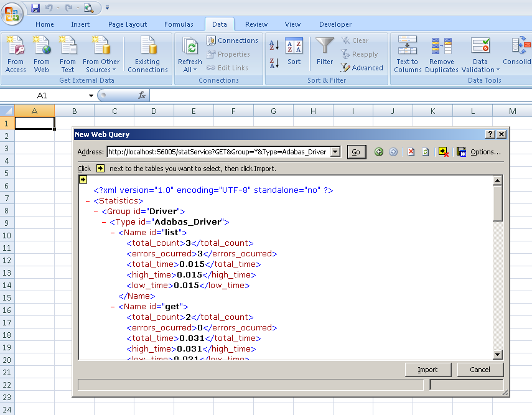Toggle Hide Icons in Web Query toolbar
532x415 pixels.
[x=444, y=152]
